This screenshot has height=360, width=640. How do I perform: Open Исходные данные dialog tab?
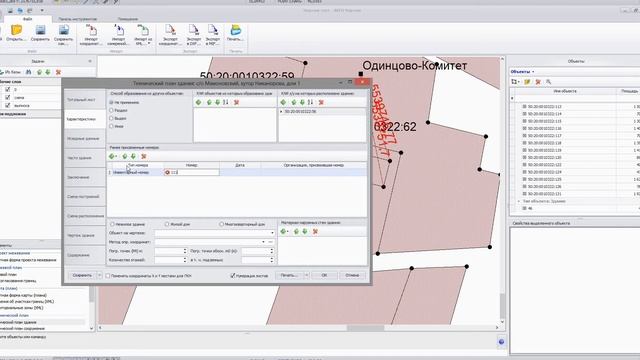pyautogui.click(x=85, y=139)
